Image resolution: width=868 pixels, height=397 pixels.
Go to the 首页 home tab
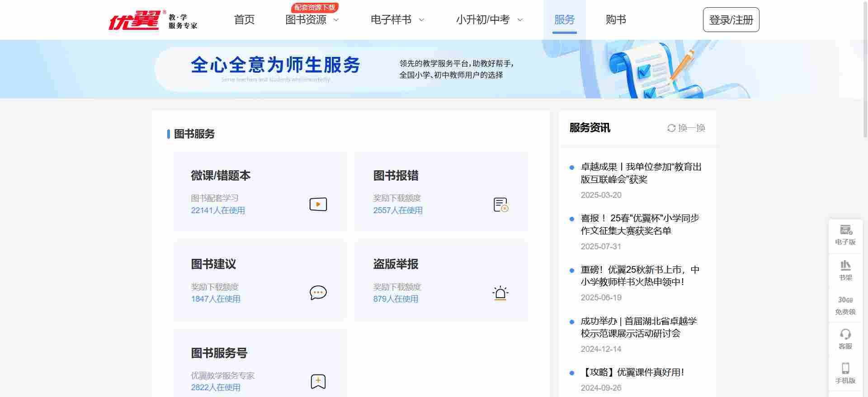tap(244, 20)
